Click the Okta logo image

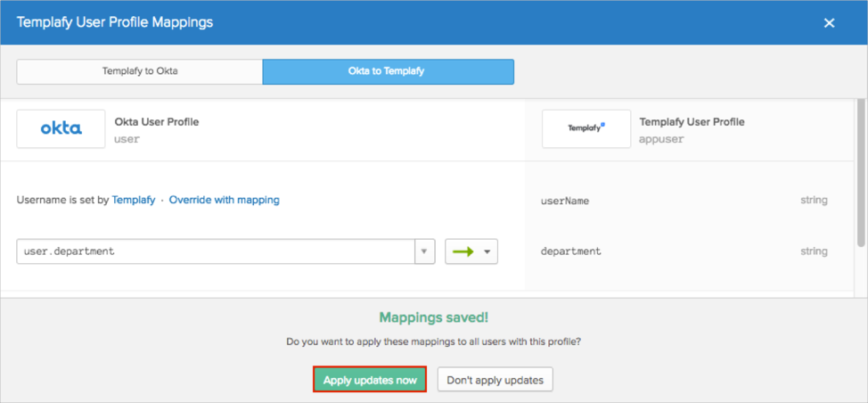pyautogui.click(x=61, y=129)
